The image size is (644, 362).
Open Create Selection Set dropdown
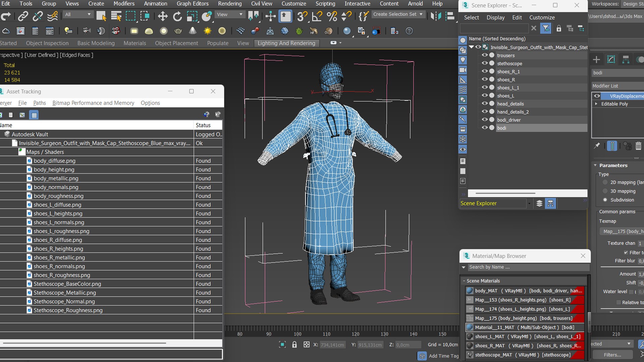(398, 14)
